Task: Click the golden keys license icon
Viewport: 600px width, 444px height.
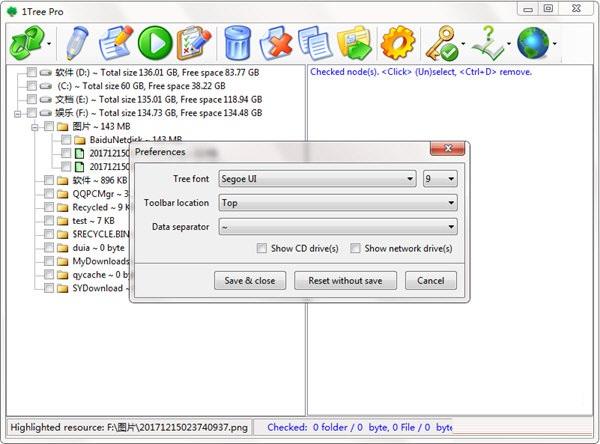Action: pyautogui.click(x=441, y=44)
